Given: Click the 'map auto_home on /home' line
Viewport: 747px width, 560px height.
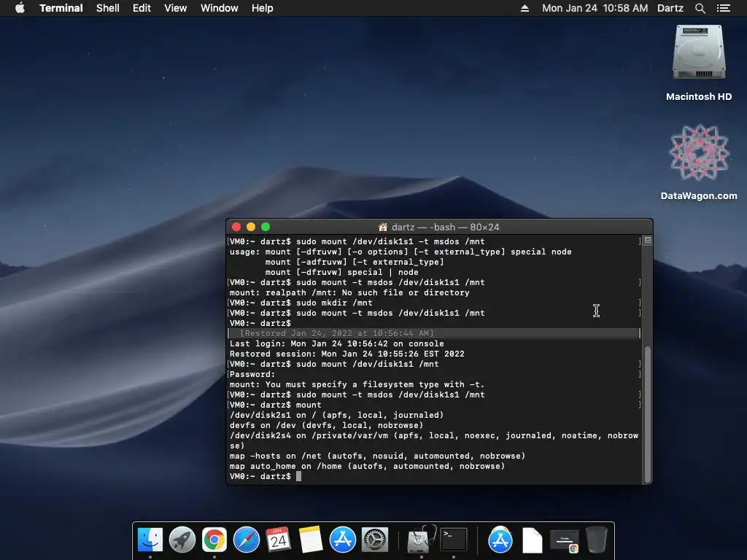Looking at the screenshot, I should coord(368,466).
